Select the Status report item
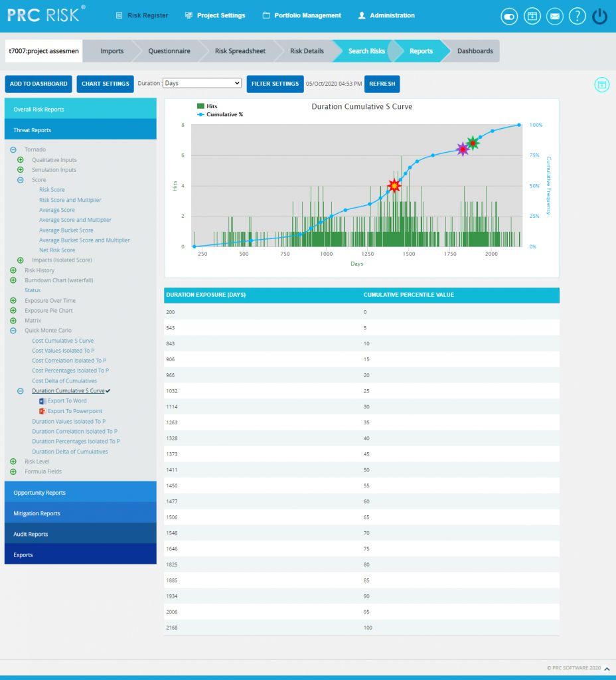This screenshot has height=680, width=616. pyautogui.click(x=33, y=290)
